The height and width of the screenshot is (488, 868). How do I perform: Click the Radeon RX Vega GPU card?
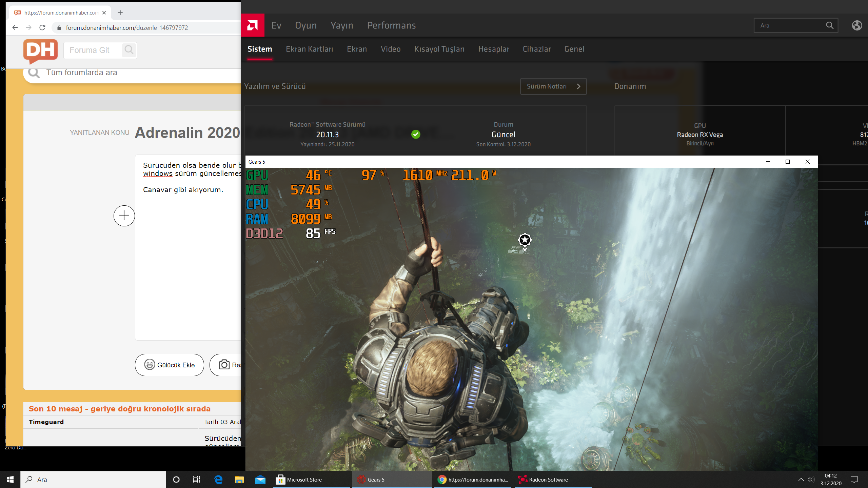pos(700,135)
